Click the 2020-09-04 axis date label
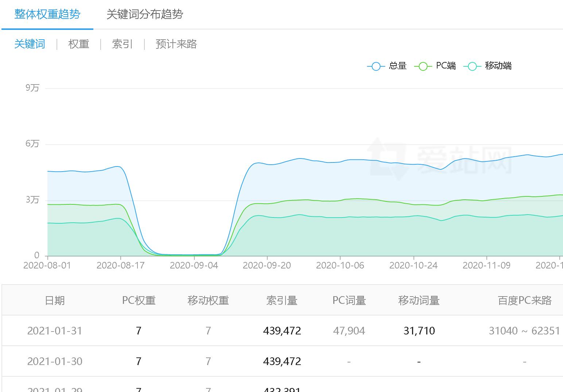The height and width of the screenshot is (392, 563). [194, 265]
